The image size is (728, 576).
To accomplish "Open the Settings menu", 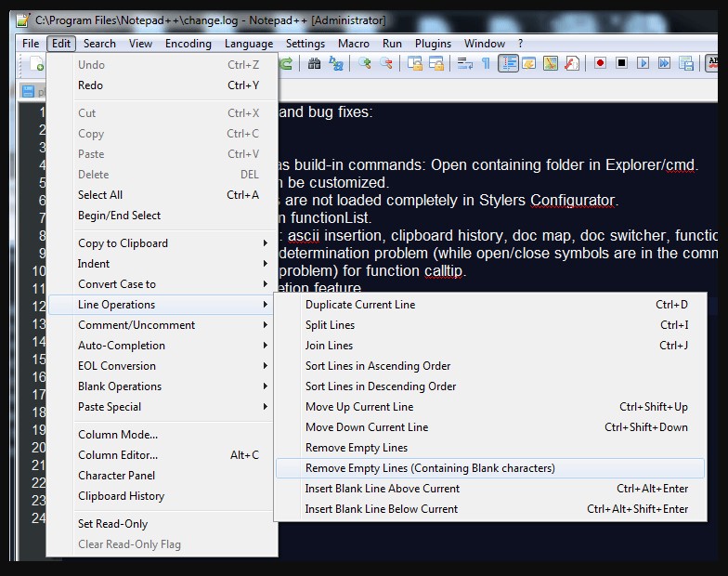I will [305, 44].
